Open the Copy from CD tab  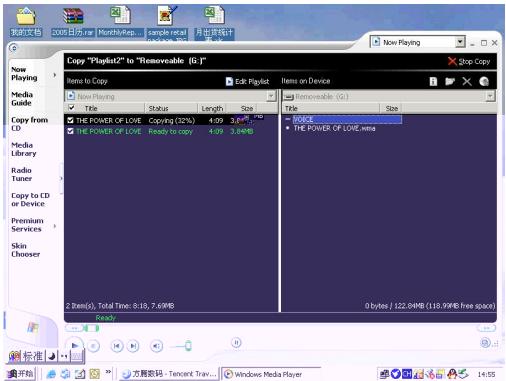[29, 124]
